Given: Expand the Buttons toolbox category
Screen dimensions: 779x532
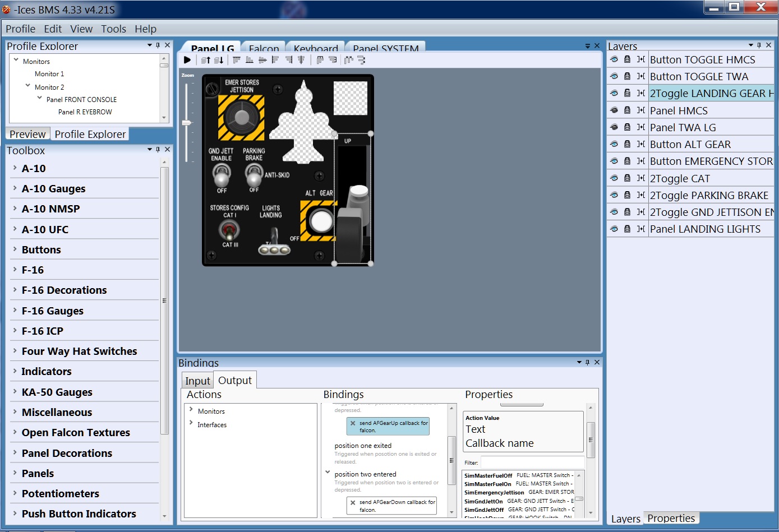Looking at the screenshot, I should [14, 249].
